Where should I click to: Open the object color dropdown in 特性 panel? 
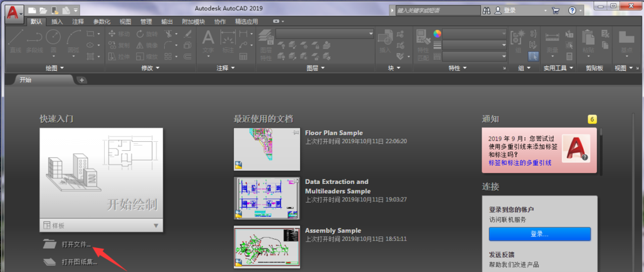coord(475,34)
